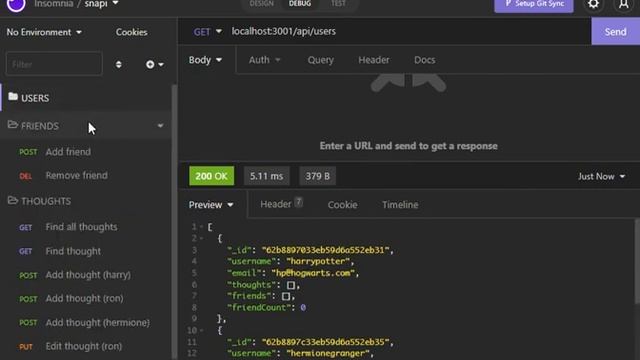
Task: Collapse JSON object on line 10
Action: [x=201, y=330]
